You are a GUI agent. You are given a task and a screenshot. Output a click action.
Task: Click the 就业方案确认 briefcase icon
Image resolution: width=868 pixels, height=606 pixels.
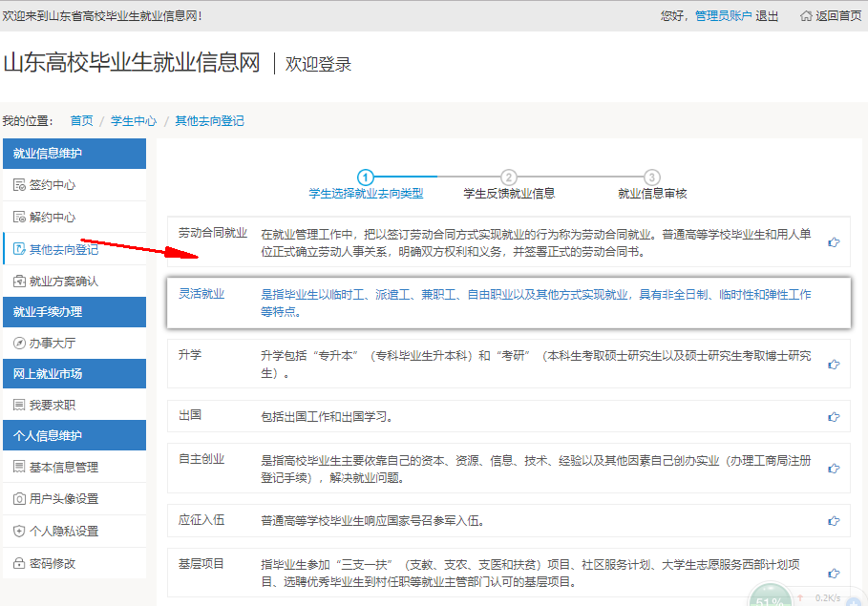point(19,282)
